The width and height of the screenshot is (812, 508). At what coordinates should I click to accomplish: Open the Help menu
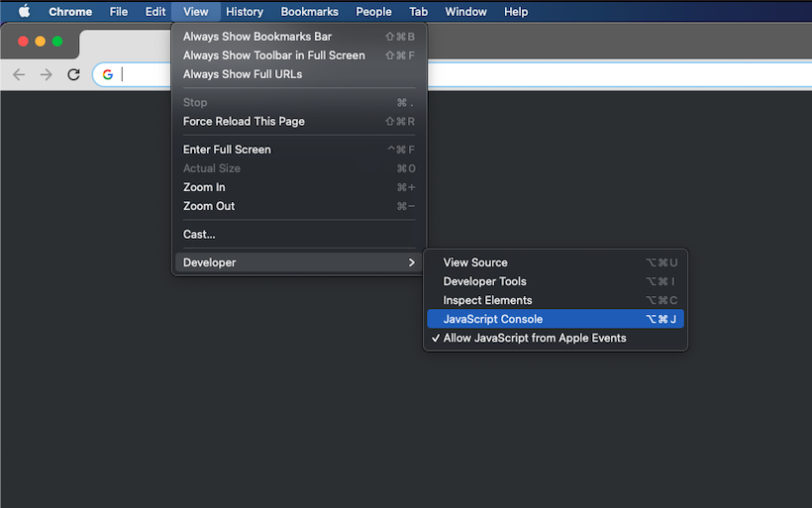tap(516, 12)
